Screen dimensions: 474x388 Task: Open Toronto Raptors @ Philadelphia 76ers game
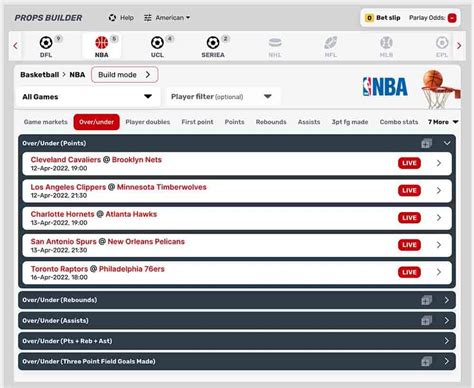point(237,272)
